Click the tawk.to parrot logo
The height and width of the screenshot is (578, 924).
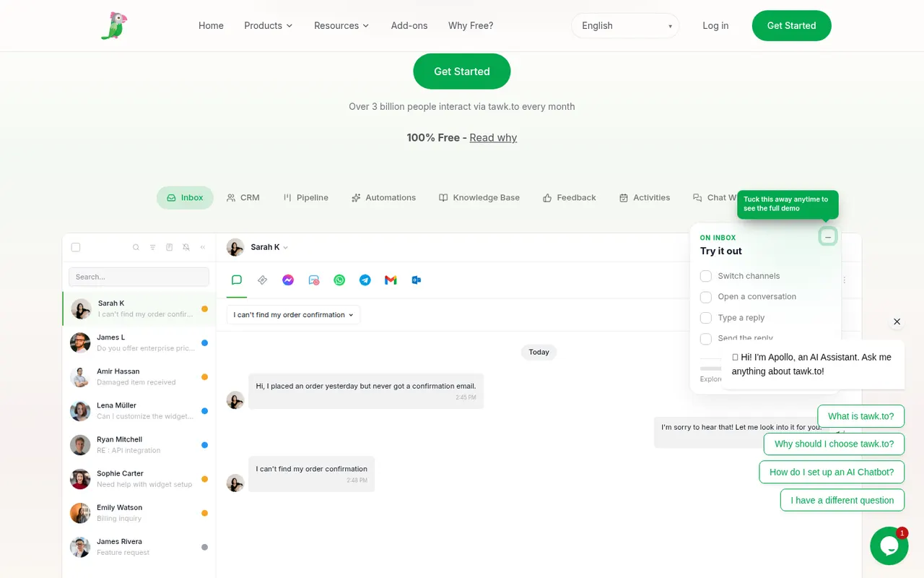tap(114, 25)
